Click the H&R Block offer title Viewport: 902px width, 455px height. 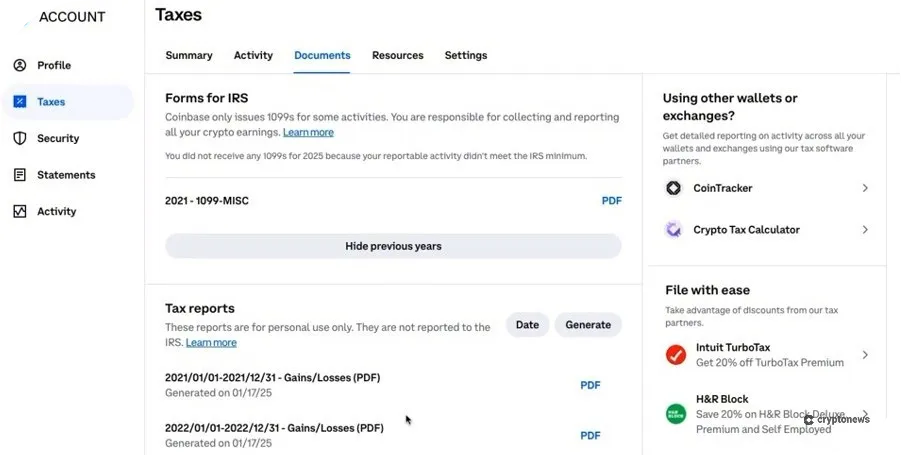(722, 399)
